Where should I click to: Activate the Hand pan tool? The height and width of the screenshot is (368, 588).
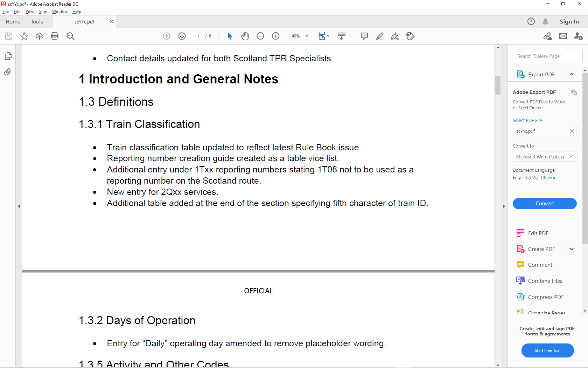coord(245,36)
